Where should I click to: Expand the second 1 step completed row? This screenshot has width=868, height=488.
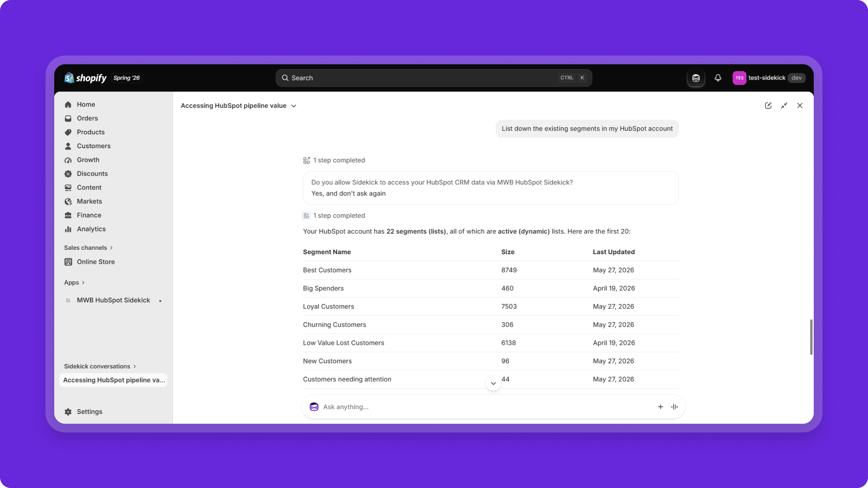click(334, 215)
